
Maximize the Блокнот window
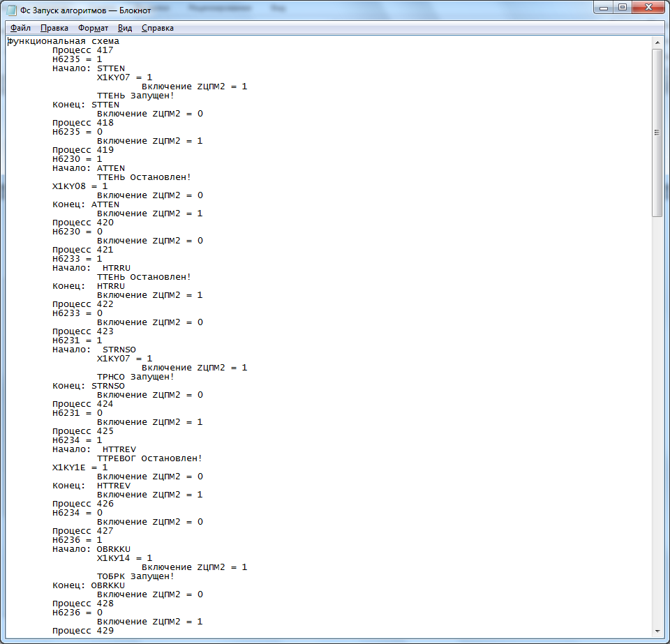(x=623, y=7)
